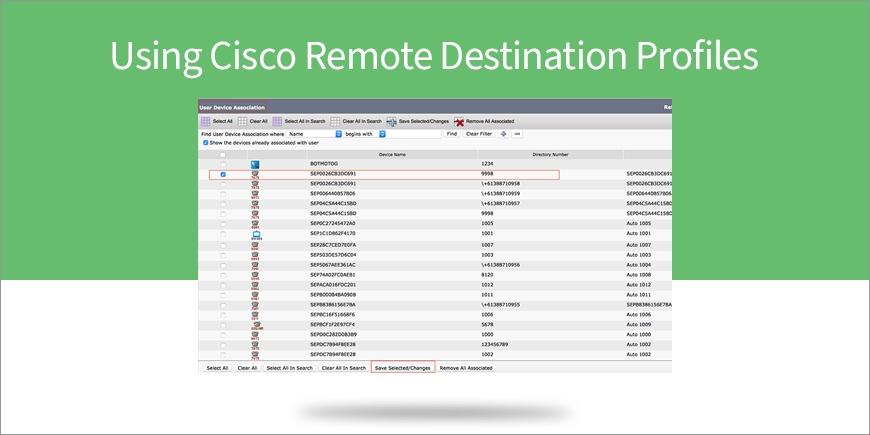
Task: Click directory number 8120
Action: pos(487,274)
